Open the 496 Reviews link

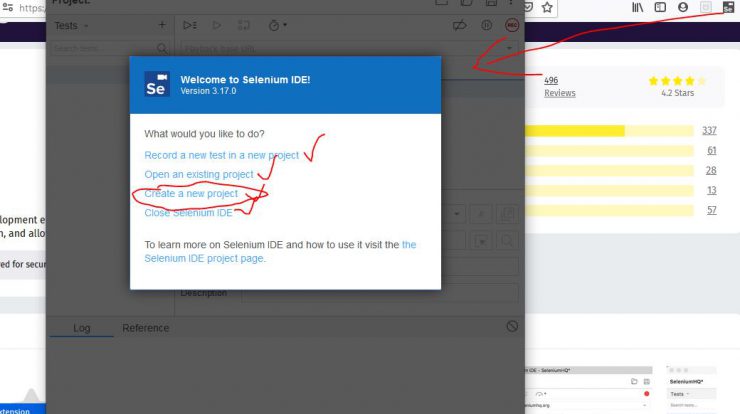pyautogui.click(x=560, y=86)
